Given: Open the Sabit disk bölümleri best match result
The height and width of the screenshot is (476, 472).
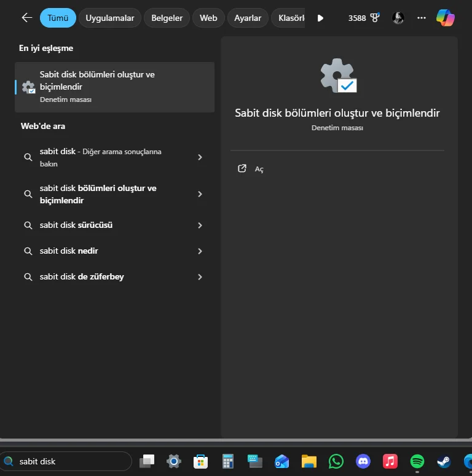Looking at the screenshot, I should [x=115, y=87].
